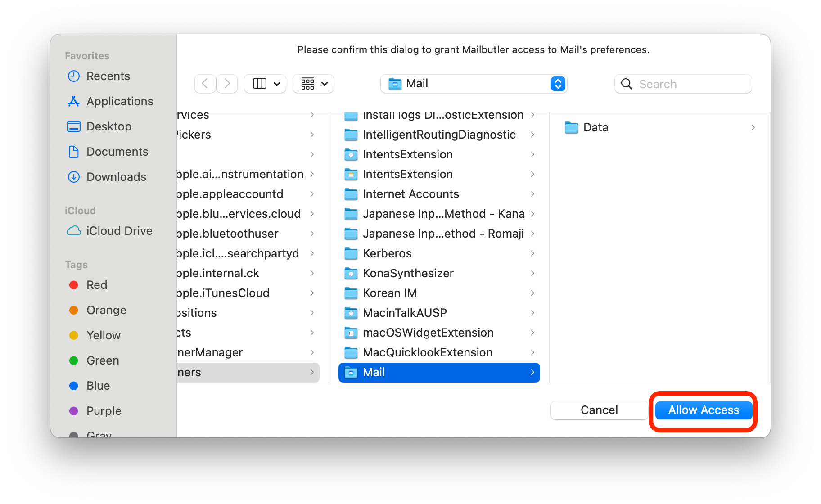
Task: Select the highlighted Mail folder row
Action: pyautogui.click(x=439, y=372)
